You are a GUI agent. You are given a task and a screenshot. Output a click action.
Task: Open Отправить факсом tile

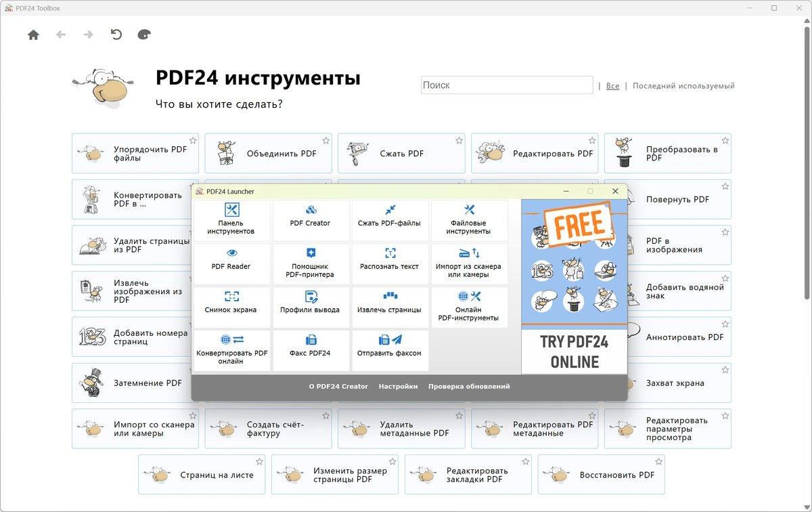(390, 350)
